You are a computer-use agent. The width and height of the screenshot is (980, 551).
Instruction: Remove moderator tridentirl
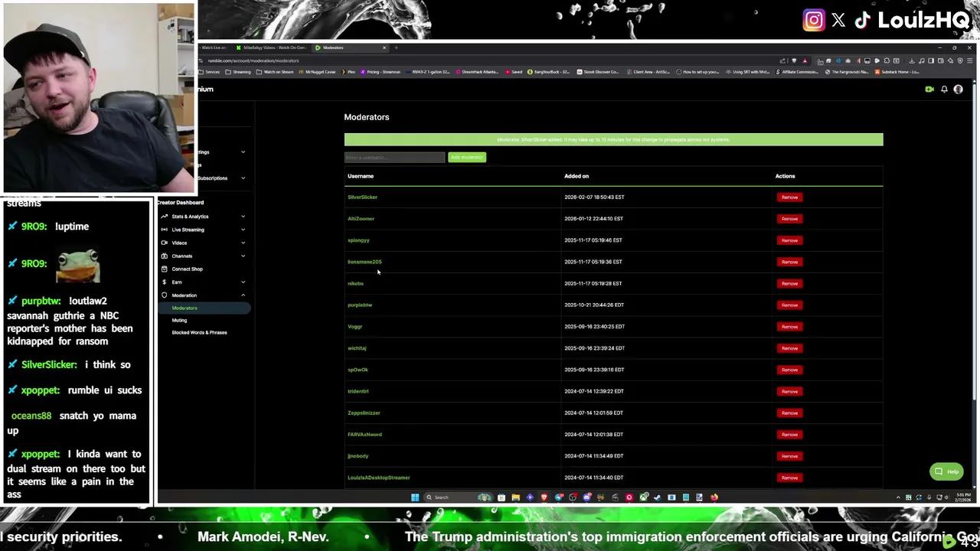click(x=789, y=391)
